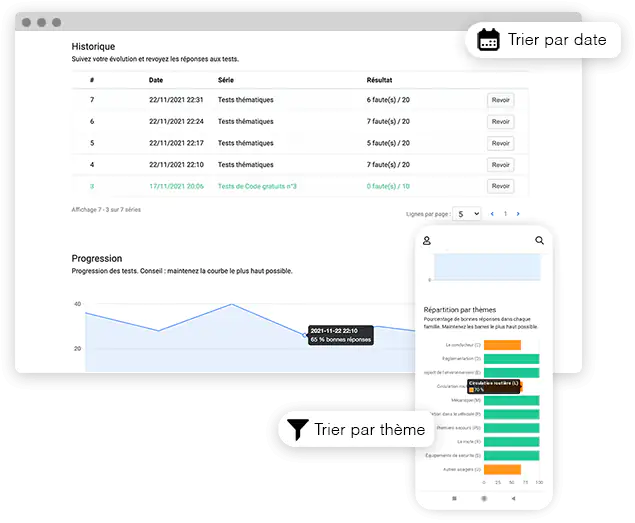The height and width of the screenshot is (523, 635).
Task: Click result 5 faute(s) / 20
Action: click(x=388, y=143)
